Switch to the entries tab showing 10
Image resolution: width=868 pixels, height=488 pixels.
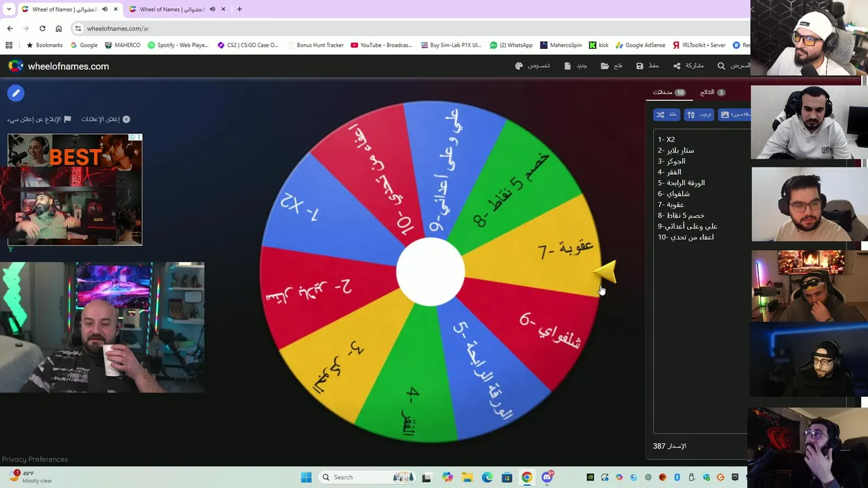point(669,92)
